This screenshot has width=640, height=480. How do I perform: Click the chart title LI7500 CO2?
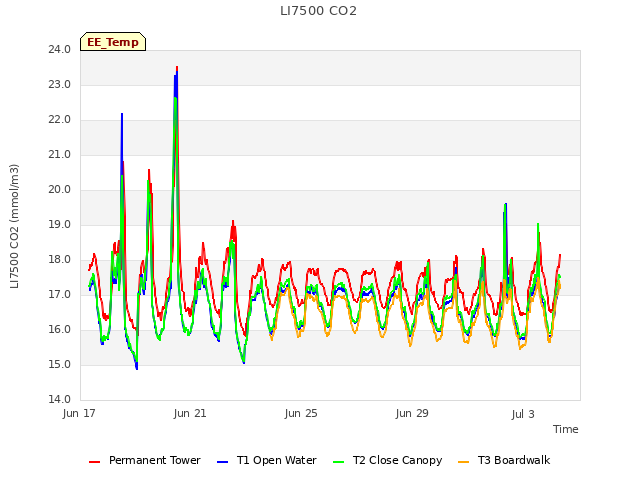318,11
